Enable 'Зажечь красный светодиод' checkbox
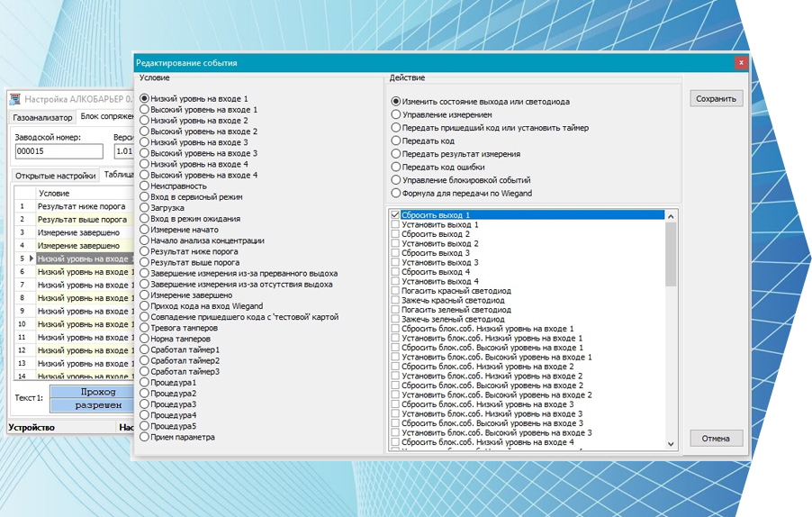 pyautogui.click(x=395, y=300)
